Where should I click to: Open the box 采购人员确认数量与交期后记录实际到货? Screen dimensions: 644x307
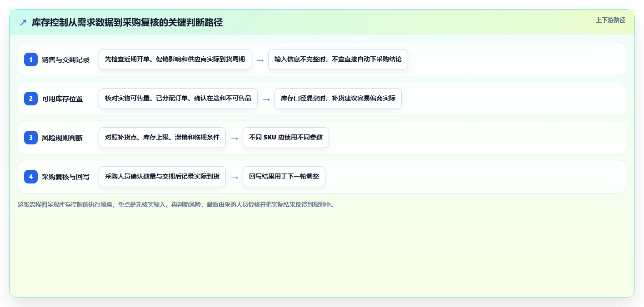(162, 177)
